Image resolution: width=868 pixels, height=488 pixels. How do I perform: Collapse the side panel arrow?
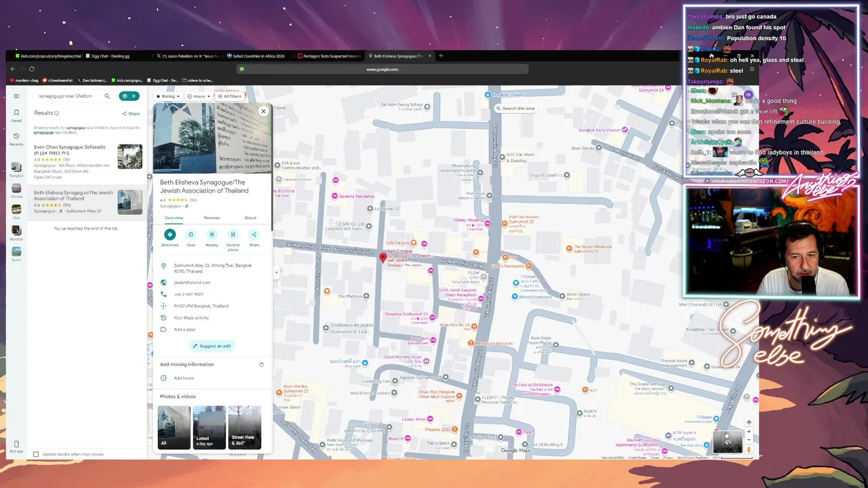[276, 272]
